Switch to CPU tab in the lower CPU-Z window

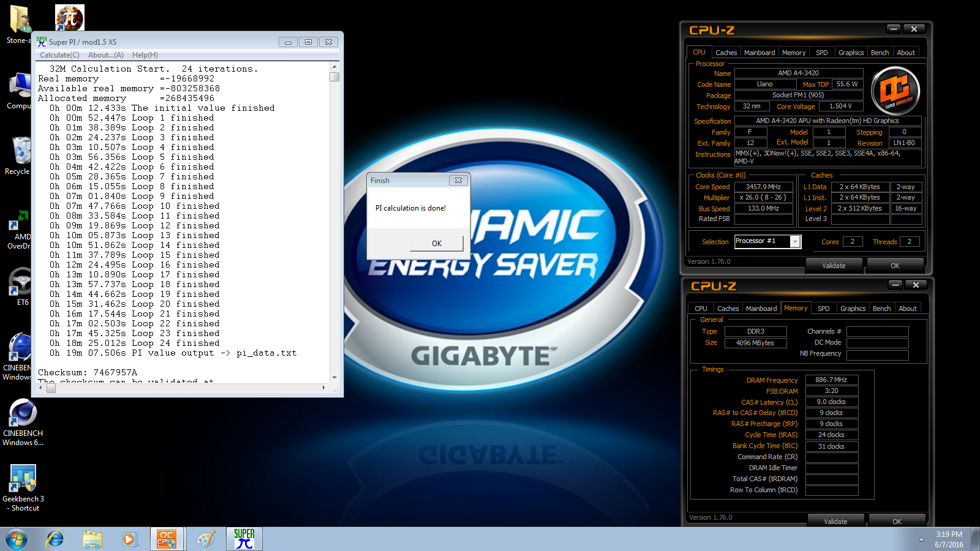tap(701, 309)
